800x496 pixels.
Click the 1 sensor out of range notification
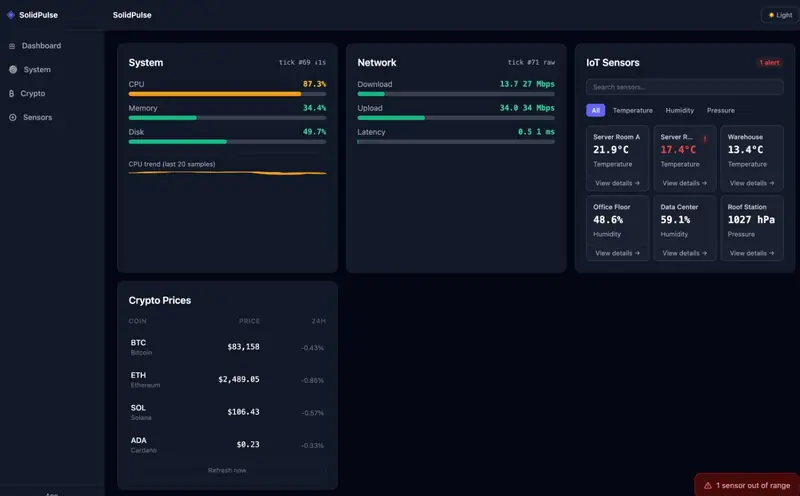point(747,485)
